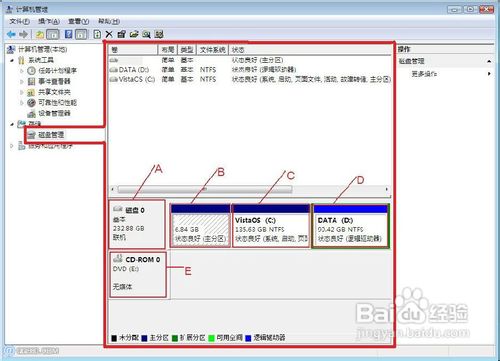
Task: Click the Properties toolbar icon
Action: (121, 34)
